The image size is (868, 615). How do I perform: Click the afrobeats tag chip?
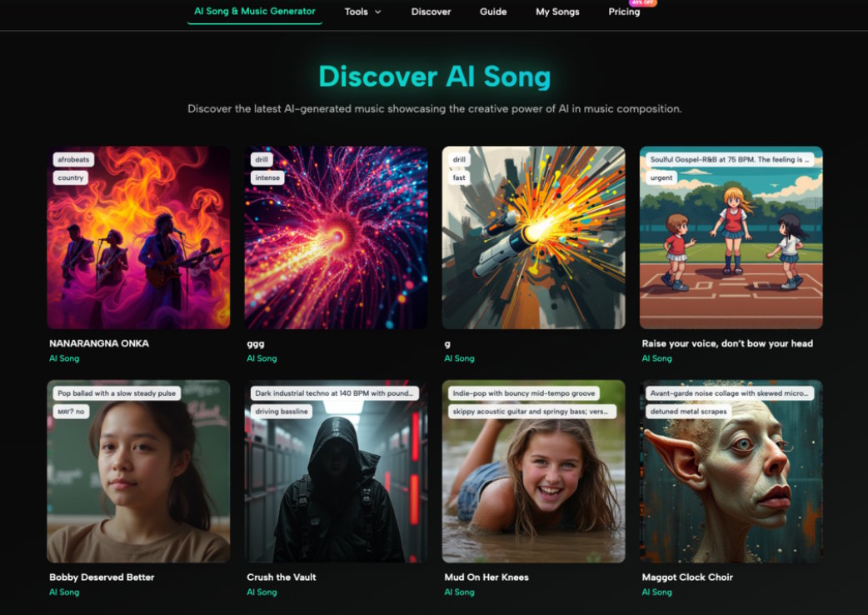73,159
